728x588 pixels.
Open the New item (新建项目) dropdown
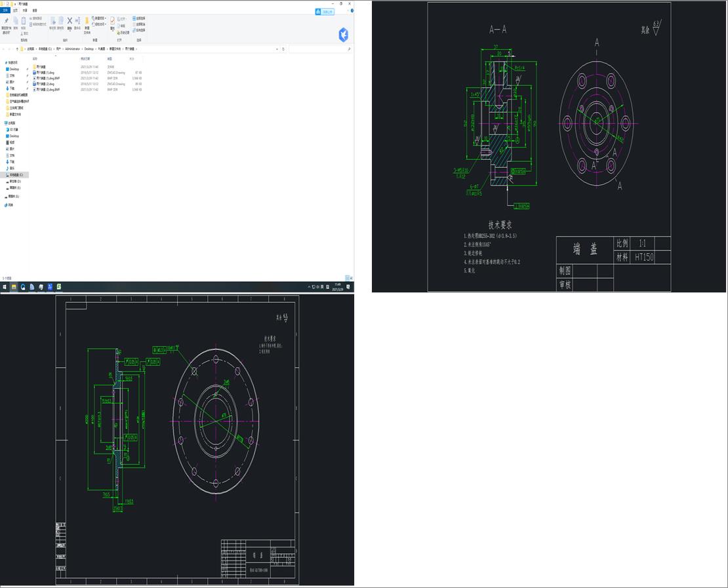click(x=99, y=18)
